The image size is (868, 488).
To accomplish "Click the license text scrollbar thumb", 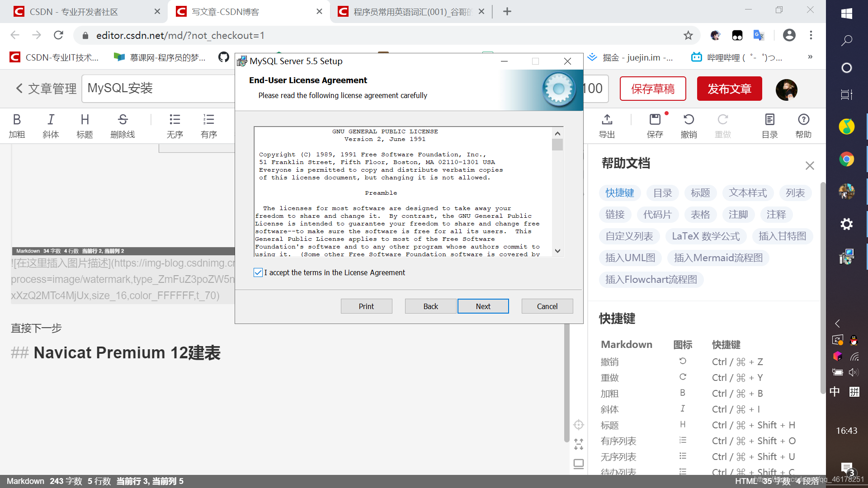I will pos(557,145).
